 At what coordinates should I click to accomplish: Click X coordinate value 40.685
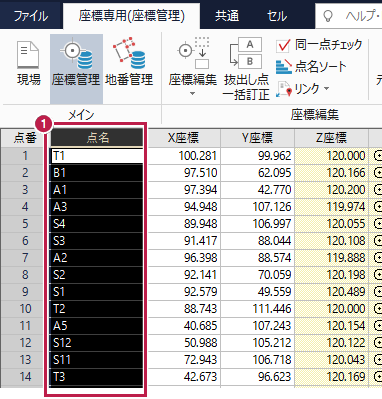(200, 326)
